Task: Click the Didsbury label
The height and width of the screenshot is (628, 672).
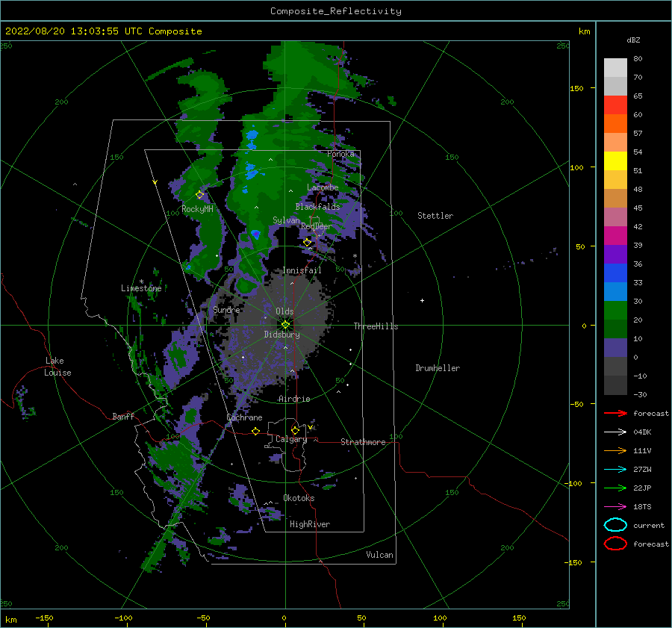Action: [281, 335]
